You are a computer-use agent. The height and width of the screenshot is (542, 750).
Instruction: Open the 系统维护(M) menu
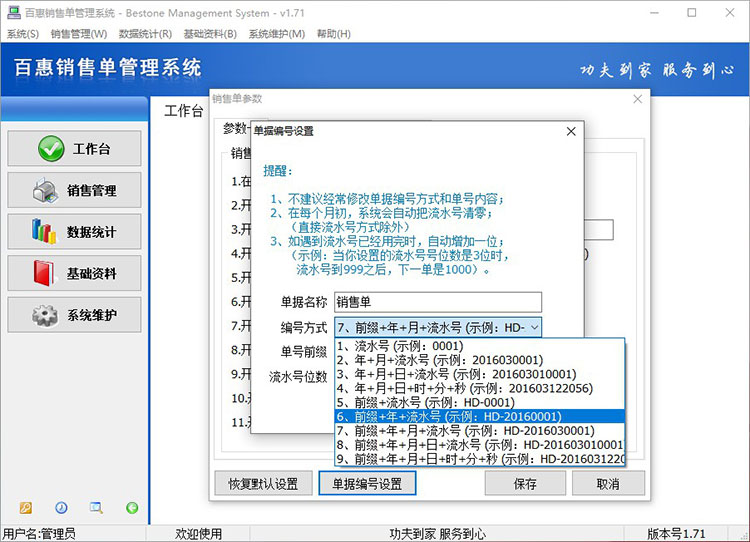pyautogui.click(x=276, y=34)
